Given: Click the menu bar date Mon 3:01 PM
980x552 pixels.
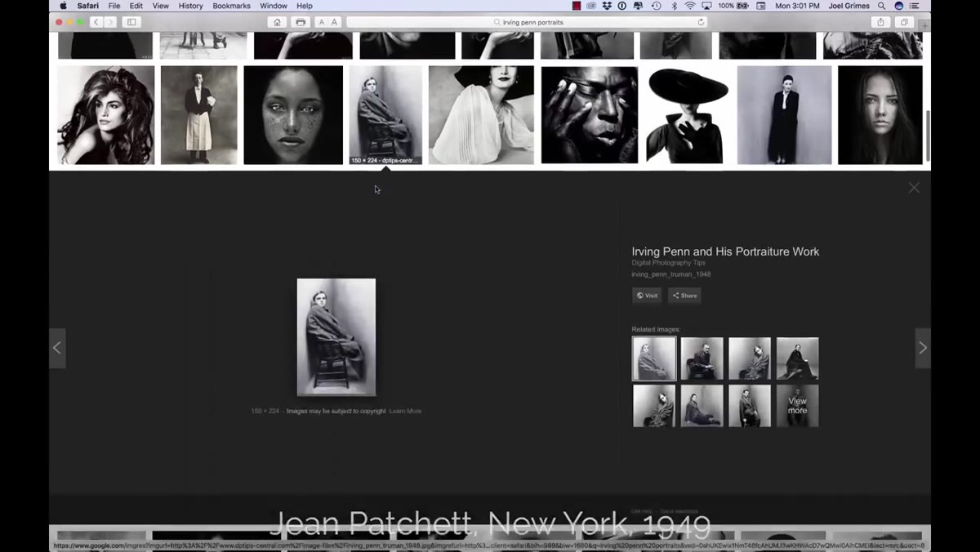Looking at the screenshot, I should tap(797, 6).
